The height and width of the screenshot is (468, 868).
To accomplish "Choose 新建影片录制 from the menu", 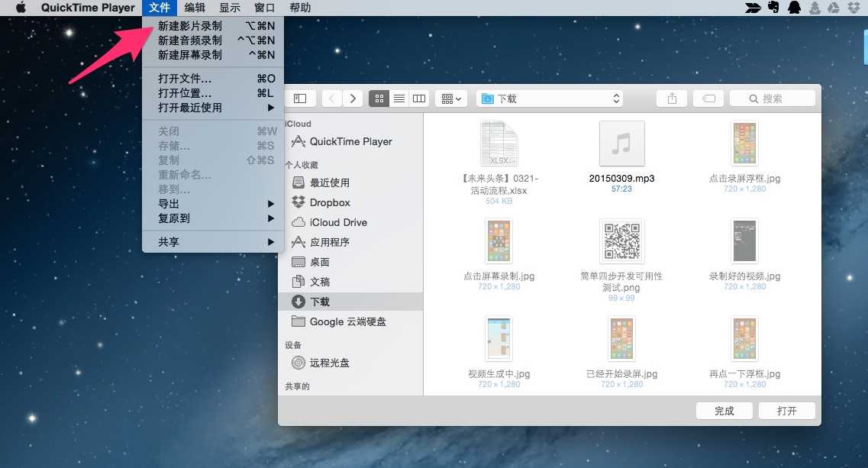I will coord(213,26).
